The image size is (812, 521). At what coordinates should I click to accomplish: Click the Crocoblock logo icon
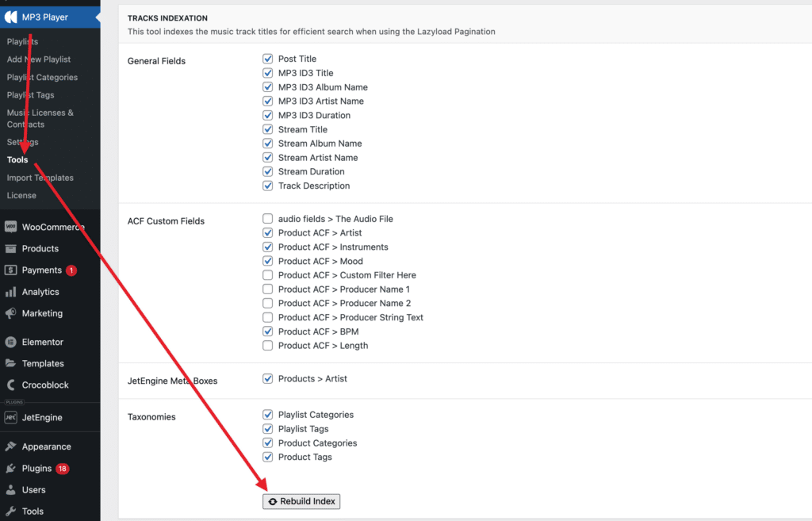tap(10, 385)
